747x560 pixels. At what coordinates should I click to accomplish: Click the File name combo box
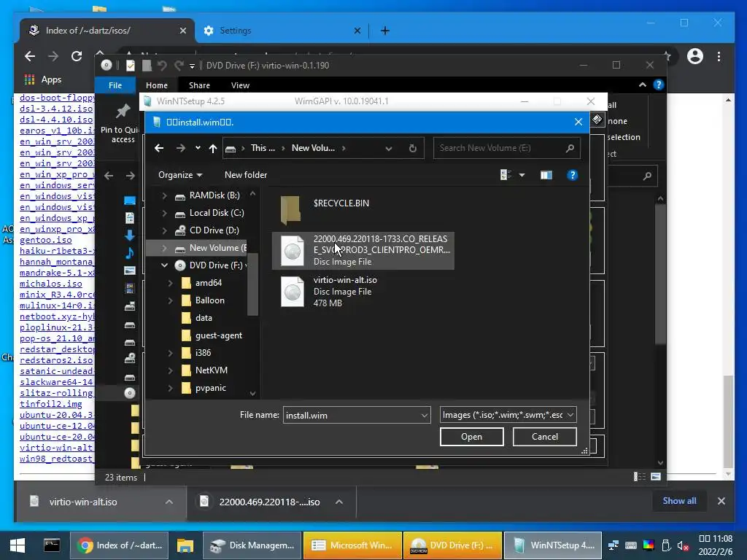(x=357, y=415)
